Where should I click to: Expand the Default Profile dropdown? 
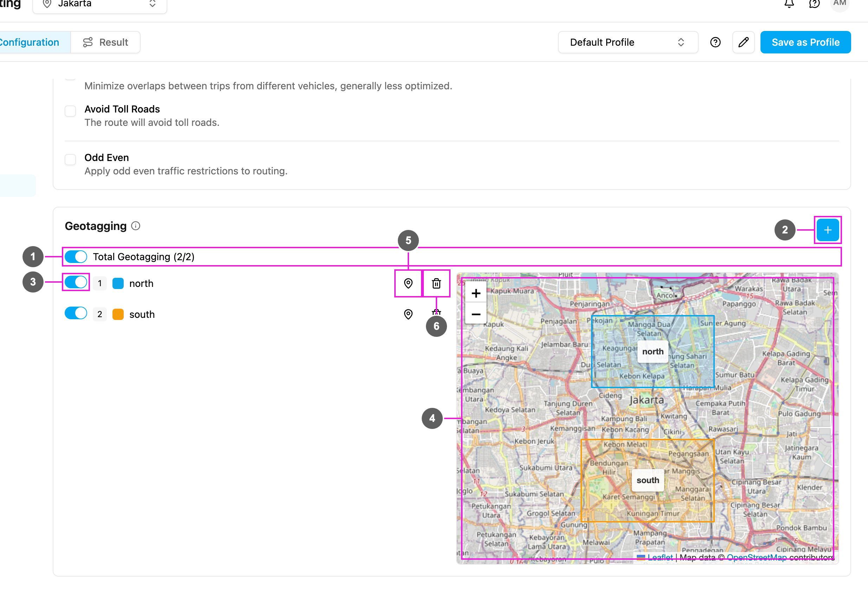pos(628,42)
